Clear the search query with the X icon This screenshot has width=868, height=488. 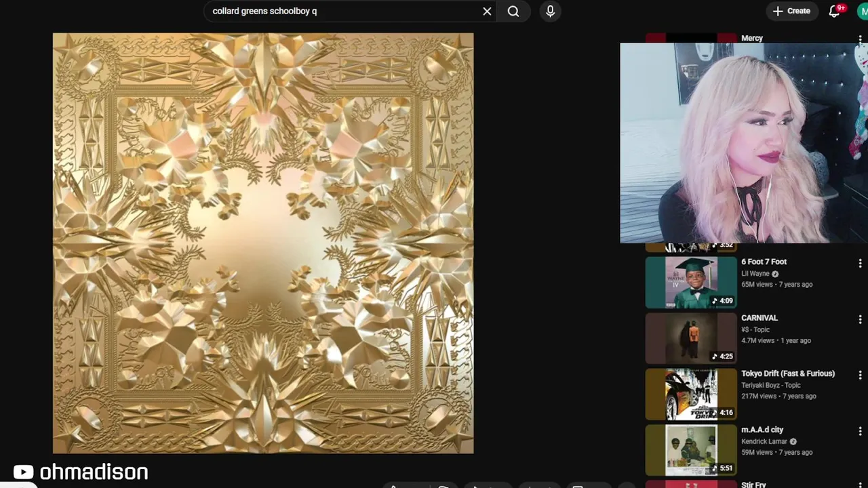(x=487, y=11)
